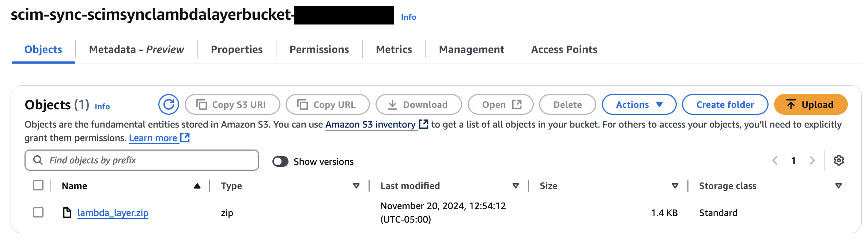Select the lambda_layer.zip row checkbox
The image size is (868, 242).
(38, 212)
